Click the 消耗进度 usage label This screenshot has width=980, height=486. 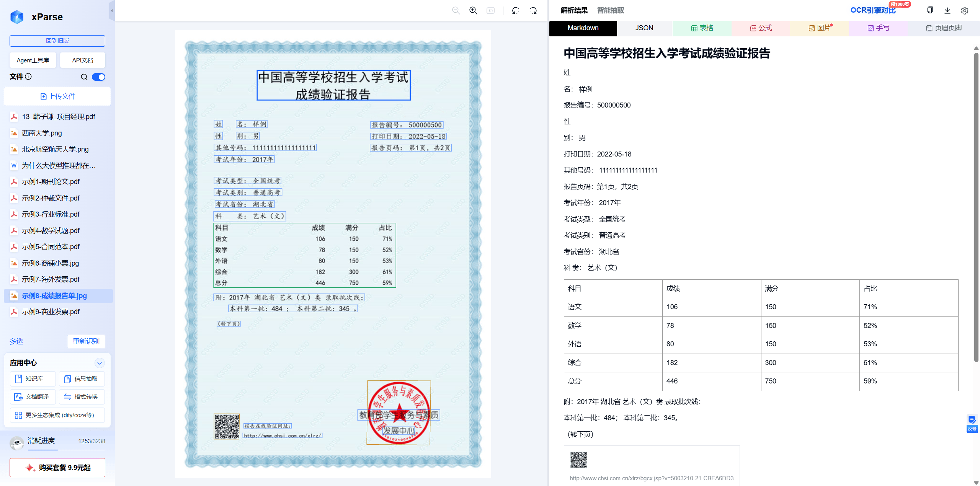pos(41,441)
